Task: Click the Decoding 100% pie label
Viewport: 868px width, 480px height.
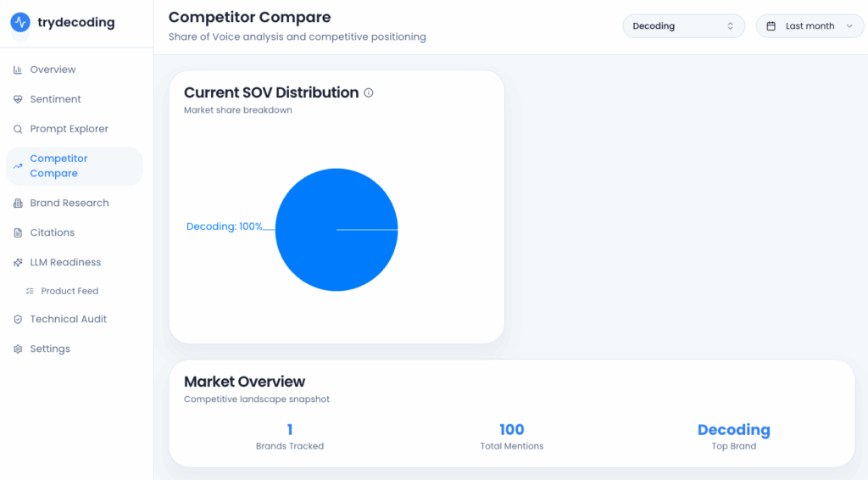Action: coord(225,226)
